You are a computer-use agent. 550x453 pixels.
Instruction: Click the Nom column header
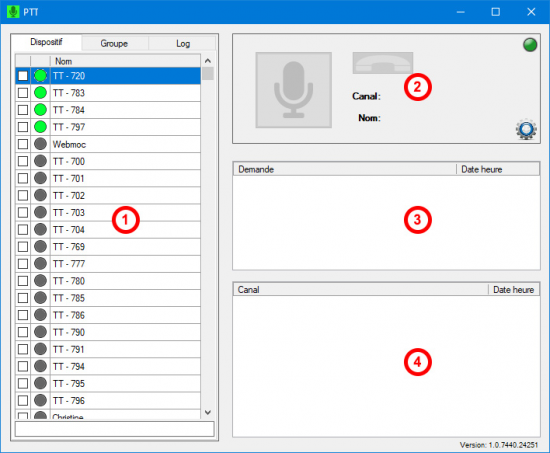pyautogui.click(x=126, y=61)
